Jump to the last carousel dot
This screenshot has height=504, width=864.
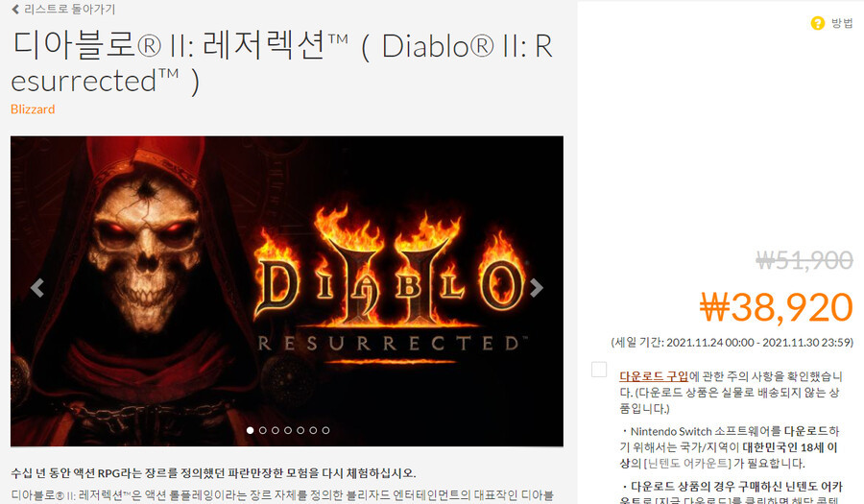point(325,430)
